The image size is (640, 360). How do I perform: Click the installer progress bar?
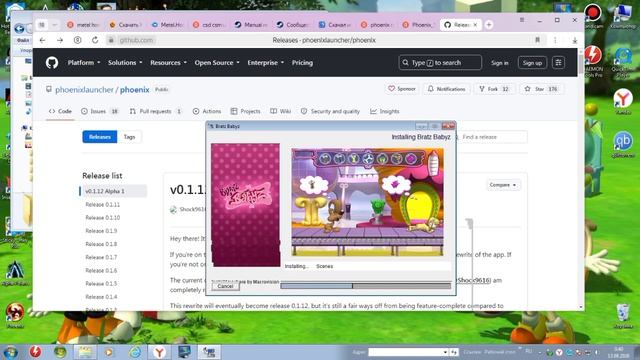click(x=366, y=286)
